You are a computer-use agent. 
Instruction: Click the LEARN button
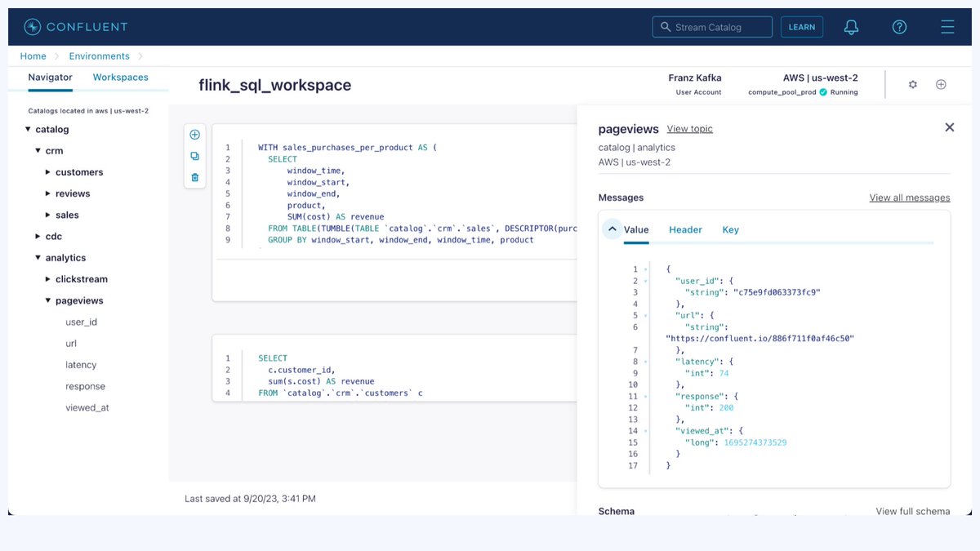(x=802, y=27)
